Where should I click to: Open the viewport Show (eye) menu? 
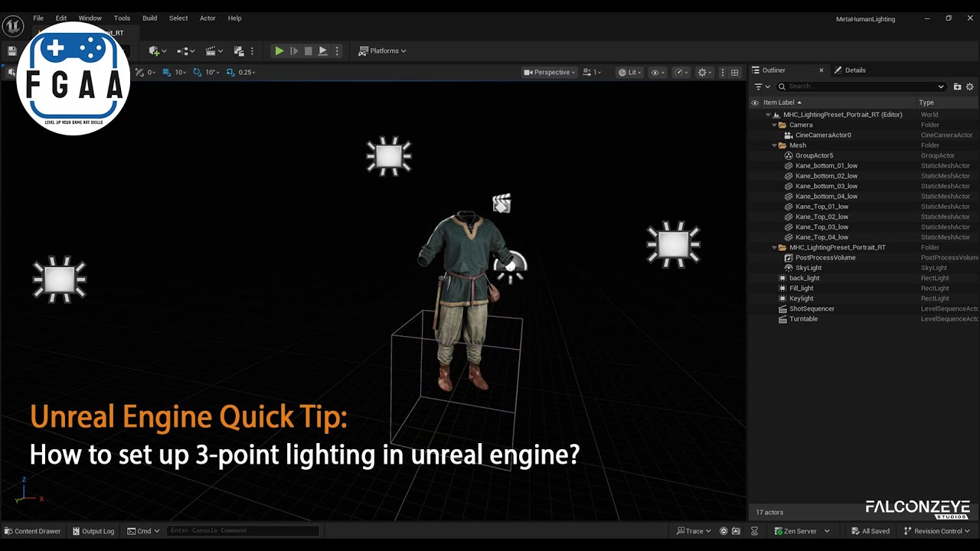click(x=657, y=73)
